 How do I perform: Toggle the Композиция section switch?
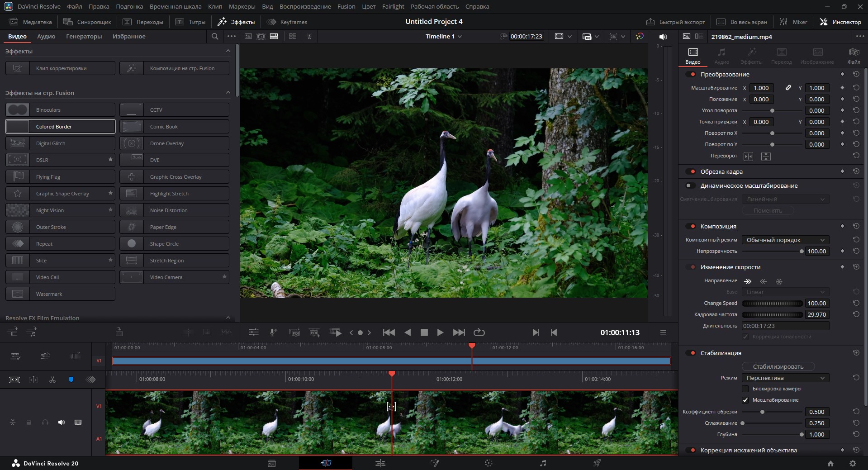(x=691, y=226)
